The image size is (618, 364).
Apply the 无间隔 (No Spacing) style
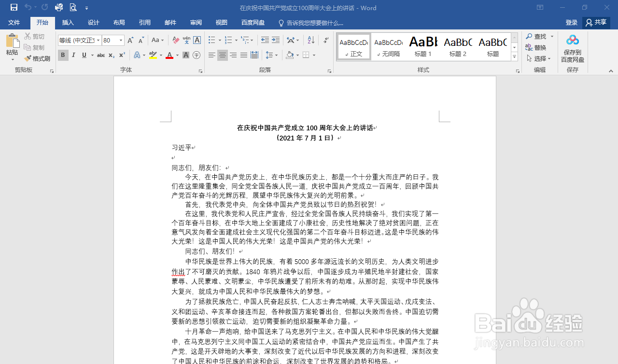(x=389, y=47)
